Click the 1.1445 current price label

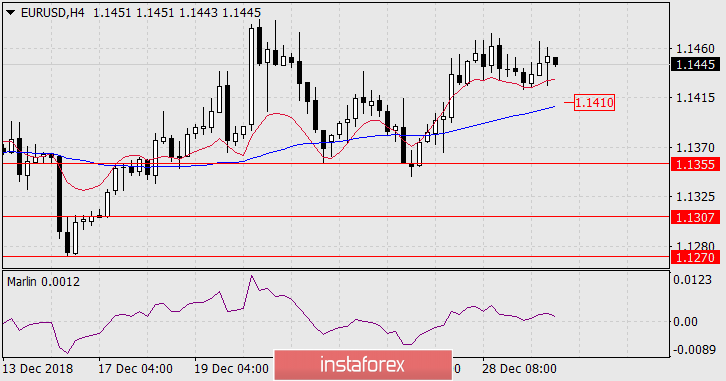(695, 64)
